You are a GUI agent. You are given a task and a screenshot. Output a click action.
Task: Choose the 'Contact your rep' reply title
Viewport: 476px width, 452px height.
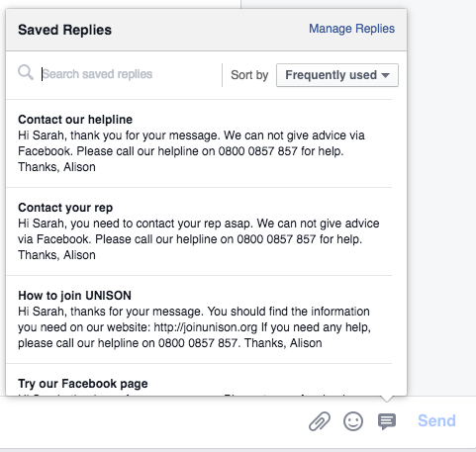tap(65, 208)
